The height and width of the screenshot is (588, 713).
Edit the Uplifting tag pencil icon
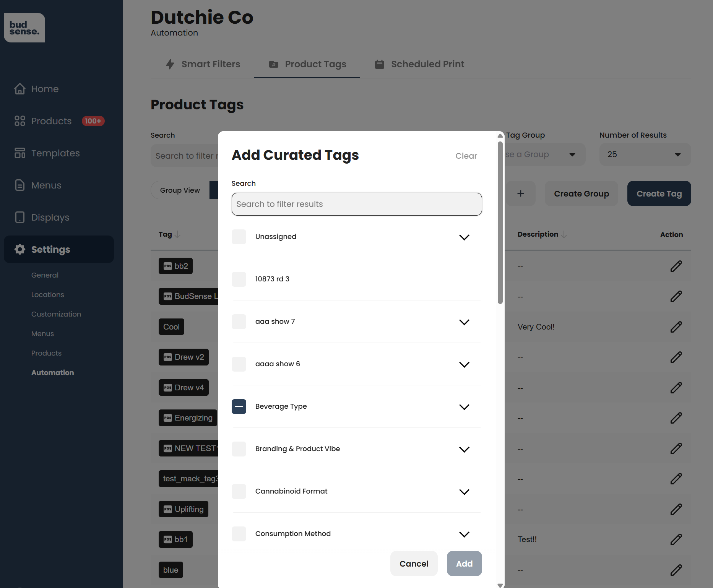click(676, 509)
